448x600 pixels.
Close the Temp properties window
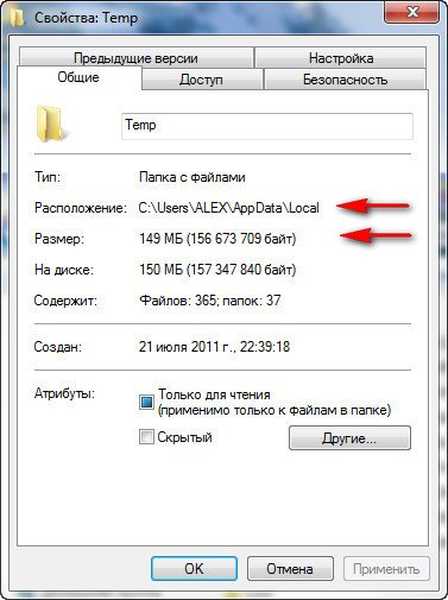coord(411,13)
